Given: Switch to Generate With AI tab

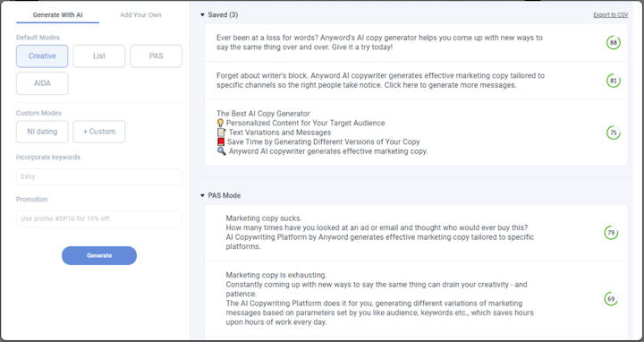Looking at the screenshot, I should (x=57, y=15).
